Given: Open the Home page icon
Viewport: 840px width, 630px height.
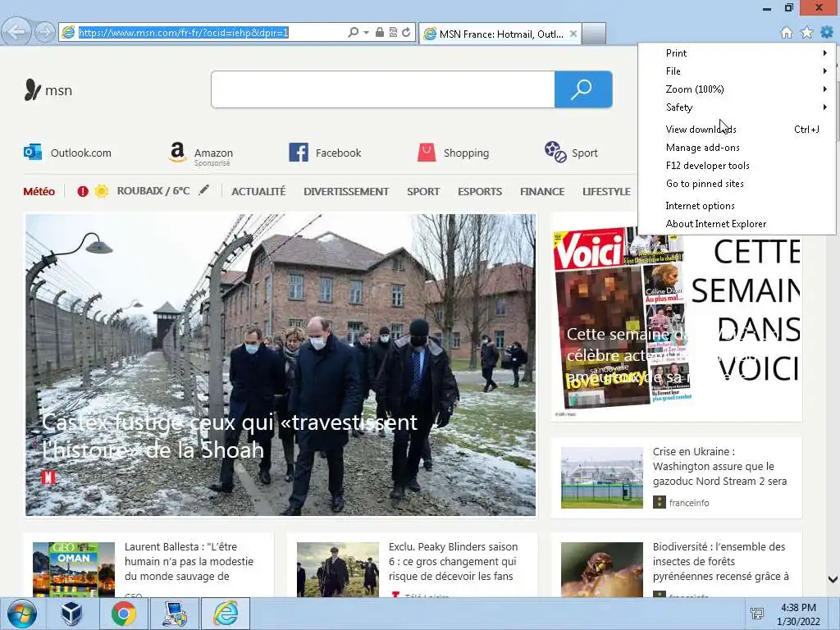Looking at the screenshot, I should pos(787,33).
